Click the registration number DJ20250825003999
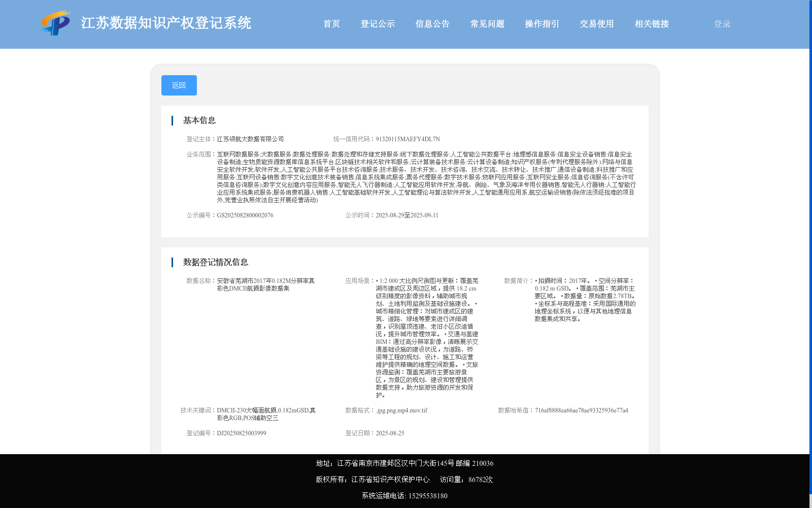The width and height of the screenshot is (812, 508). [242, 433]
